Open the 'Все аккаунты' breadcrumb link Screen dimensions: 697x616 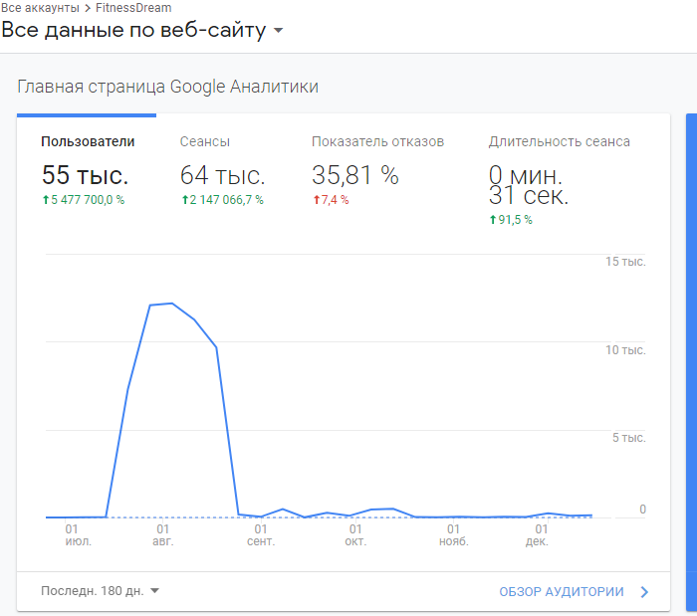click(40, 8)
